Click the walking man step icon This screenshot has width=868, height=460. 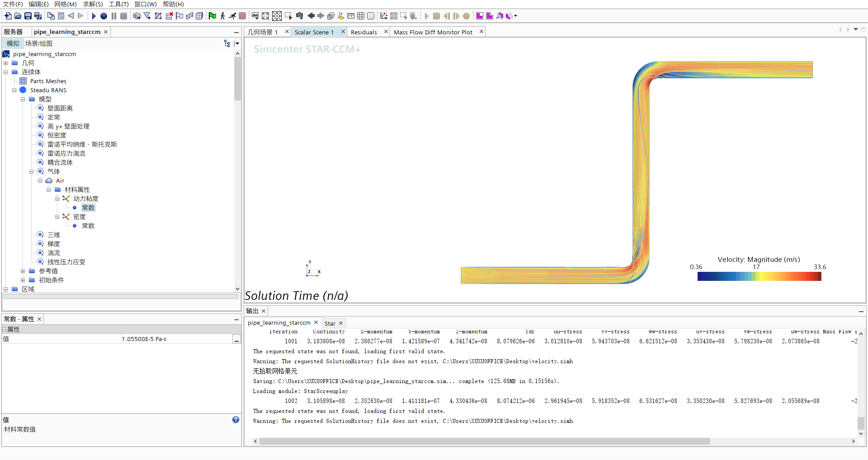point(222,16)
